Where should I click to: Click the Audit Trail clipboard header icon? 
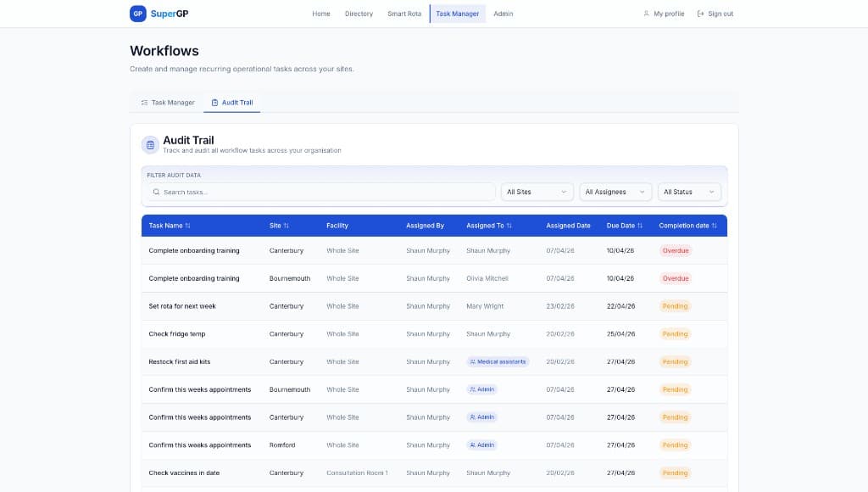(150, 144)
